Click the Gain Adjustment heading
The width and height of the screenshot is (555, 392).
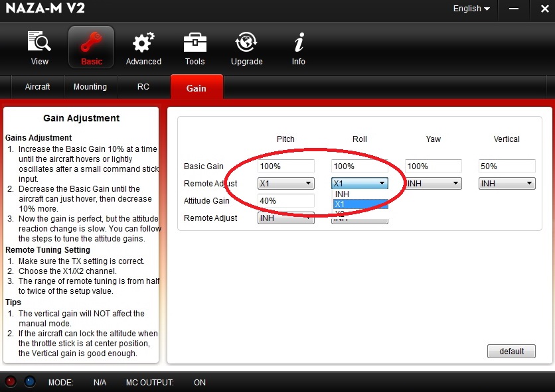pyautogui.click(x=82, y=118)
